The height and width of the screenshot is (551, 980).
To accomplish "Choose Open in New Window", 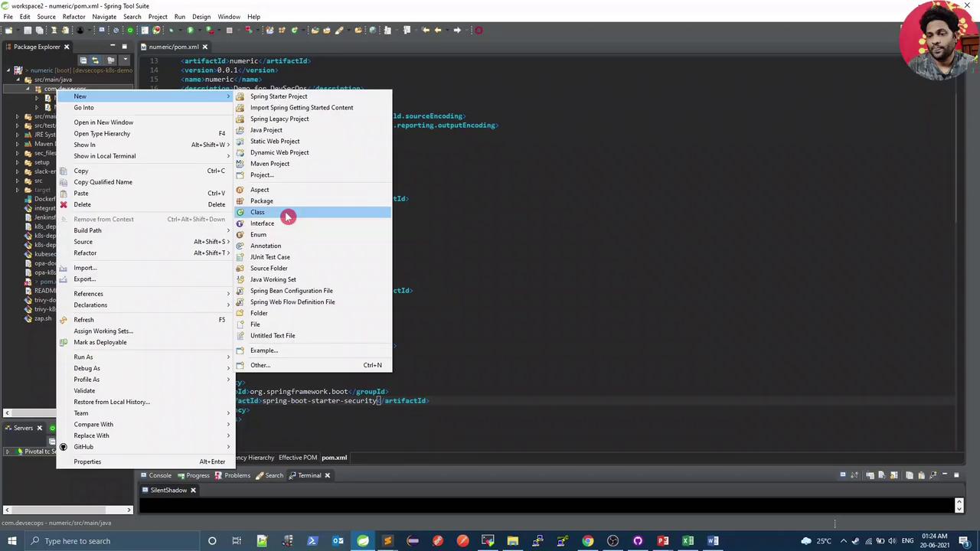I will click(x=145, y=122).
